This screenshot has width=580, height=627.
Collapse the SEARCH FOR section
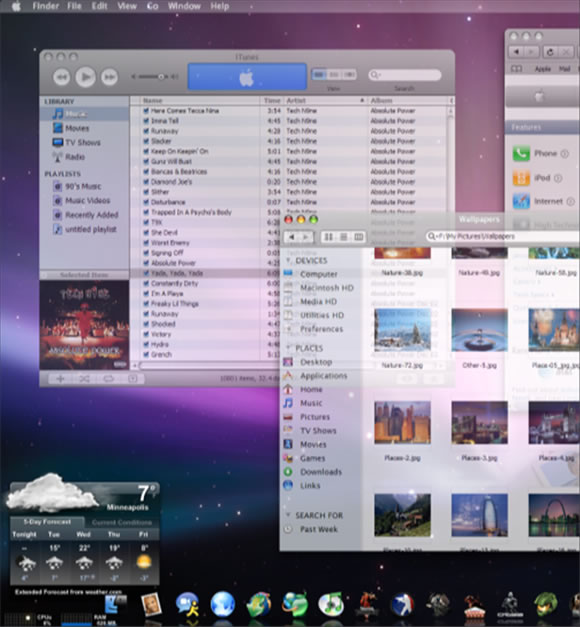(288, 515)
